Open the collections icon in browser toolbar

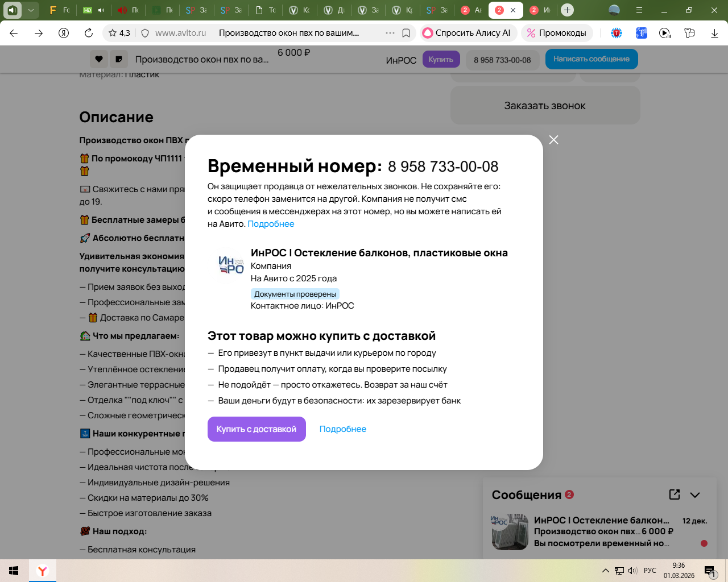pyautogui.click(x=689, y=33)
